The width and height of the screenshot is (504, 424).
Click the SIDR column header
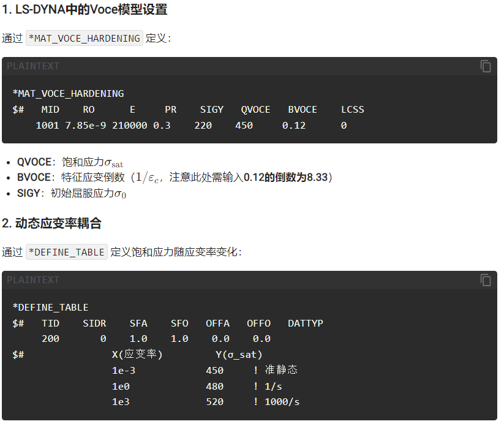click(x=94, y=324)
